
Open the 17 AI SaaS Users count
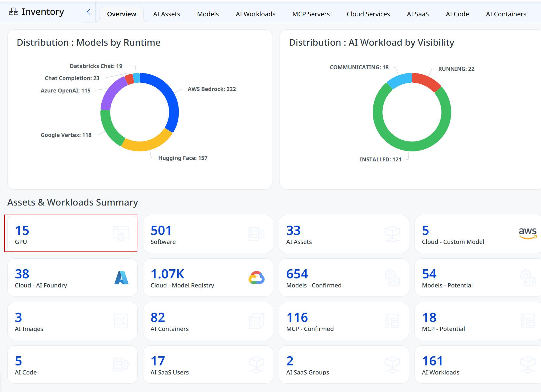[158, 361]
